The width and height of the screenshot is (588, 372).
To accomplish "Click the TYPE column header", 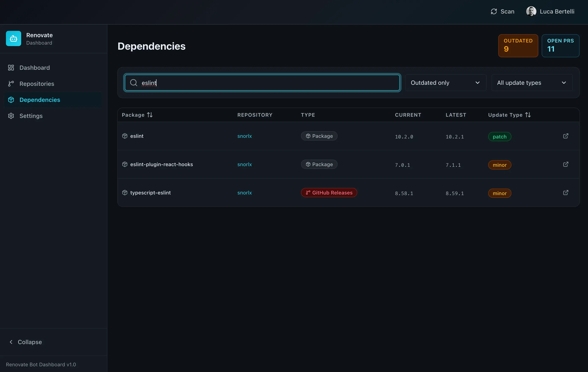I will (x=308, y=115).
